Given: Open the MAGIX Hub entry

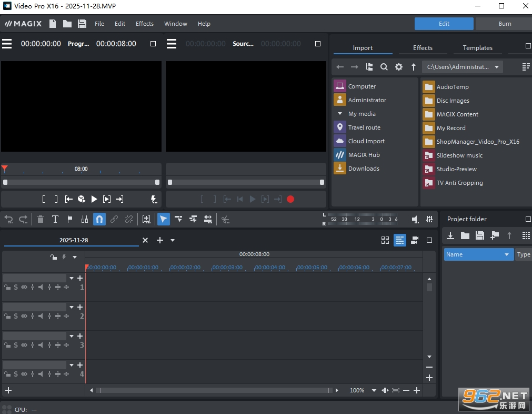Looking at the screenshot, I should click(364, 155).
